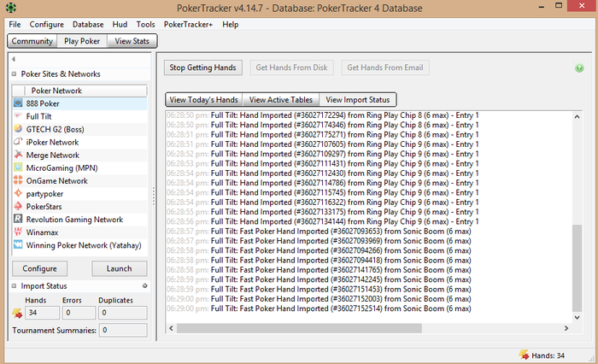Viewport: 598px width, 364px height.
Task: Click the Full Tilt network icon
Action: tap(18, 116)
